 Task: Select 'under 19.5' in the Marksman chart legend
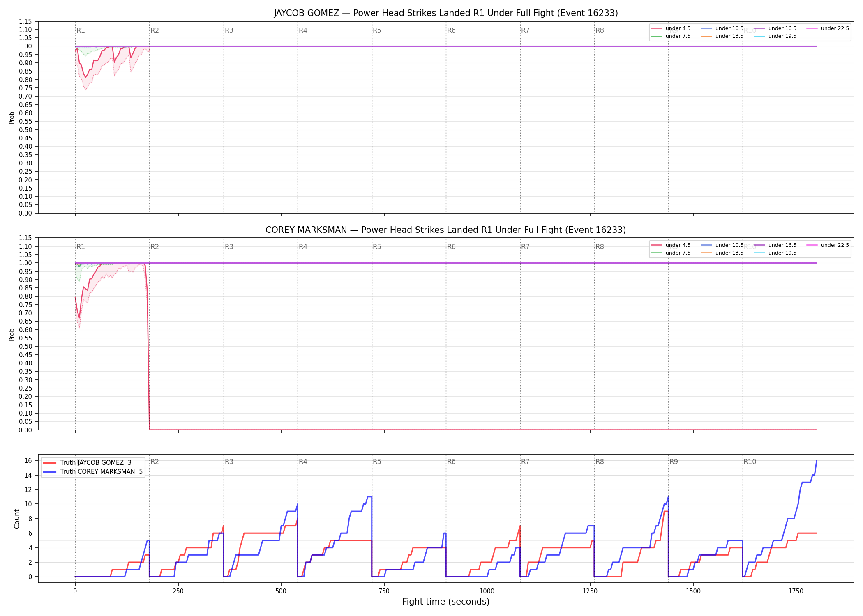(x=775, y=253)
